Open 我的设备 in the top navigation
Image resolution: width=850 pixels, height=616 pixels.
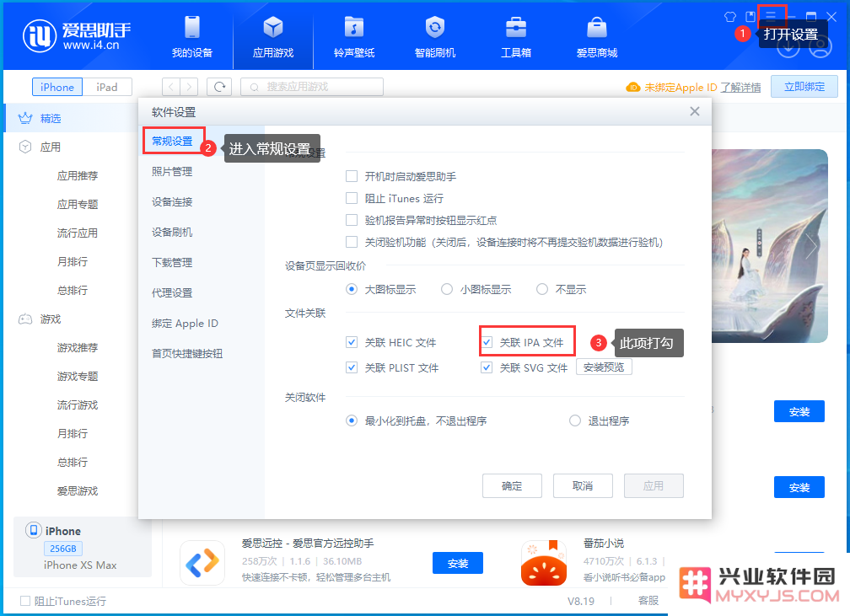pos(192,37)
